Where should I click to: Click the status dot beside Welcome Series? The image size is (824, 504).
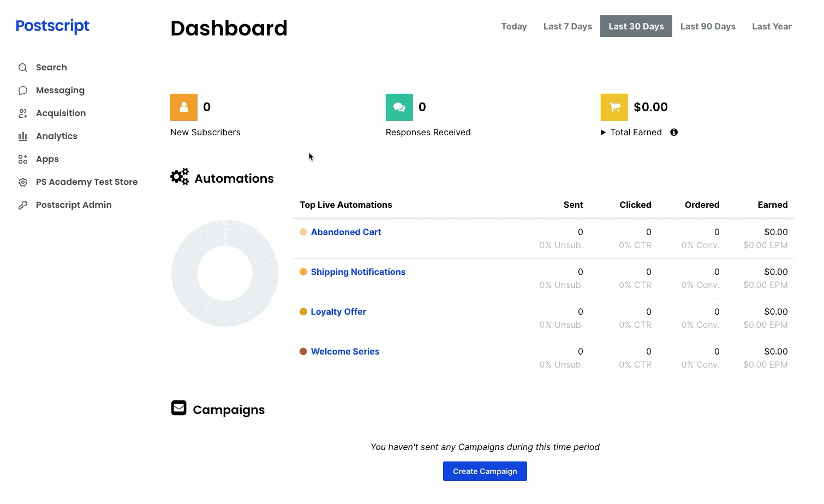click(x=303, y=351)
